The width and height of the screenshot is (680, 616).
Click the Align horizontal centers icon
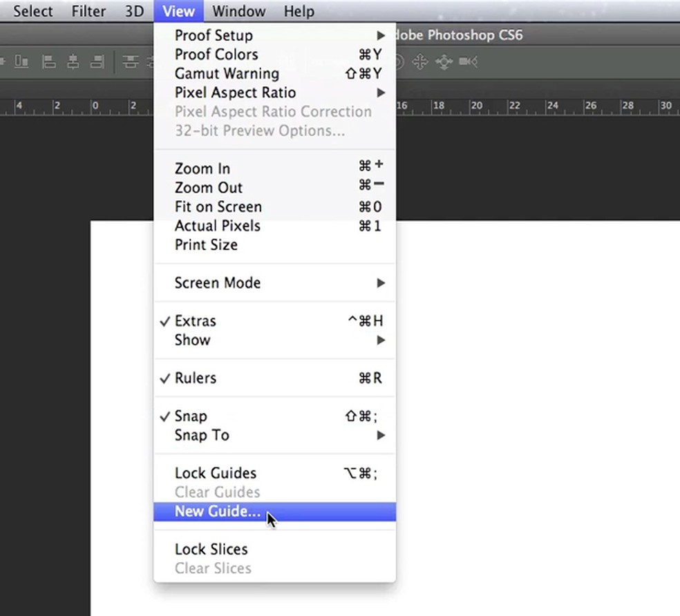(x=73, y=61)
